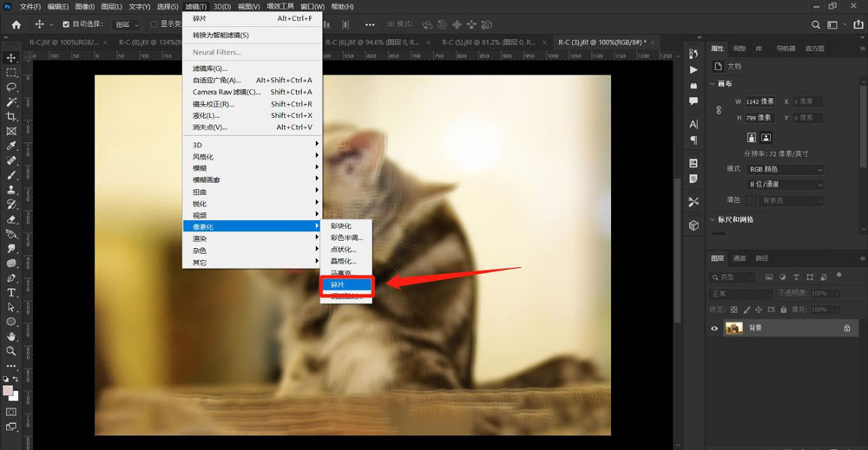Open the RGB 颜色 mode dropdown
The width and height of the screenshot is (868, 450).
click(x=784, y=168)
